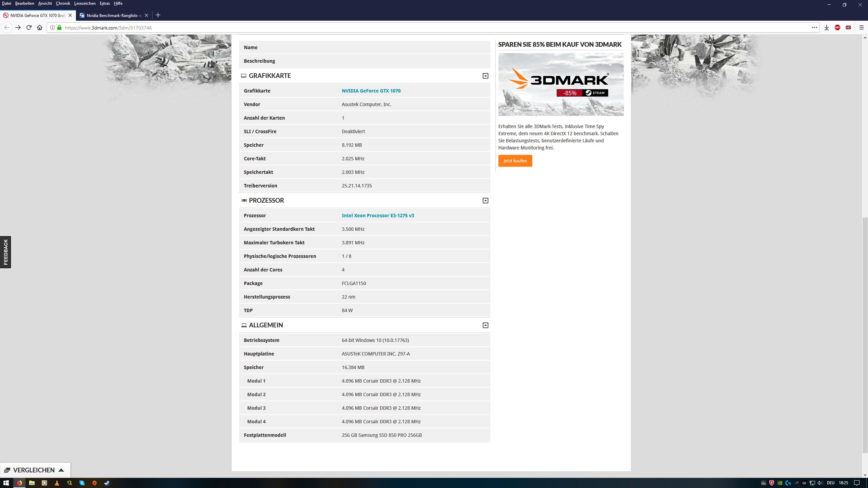Collapse the Grafikkarte section
Screen dimensions: 868x488
pos(485,76)
